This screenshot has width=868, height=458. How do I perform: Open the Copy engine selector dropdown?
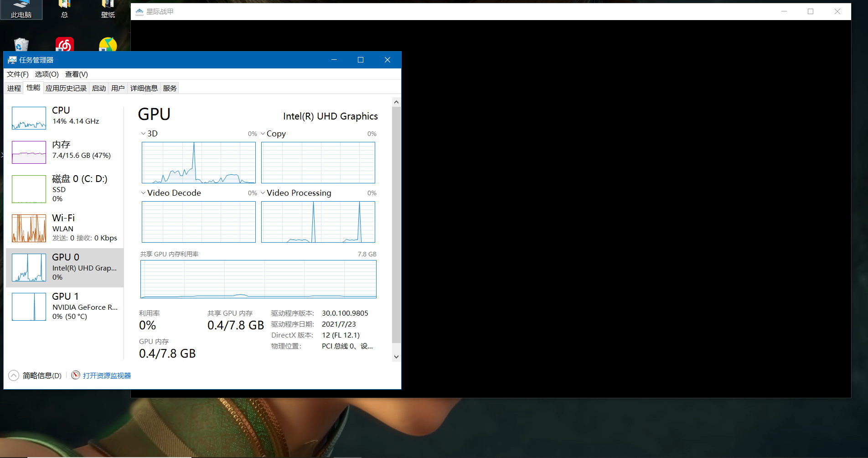(x=263, y=133)
